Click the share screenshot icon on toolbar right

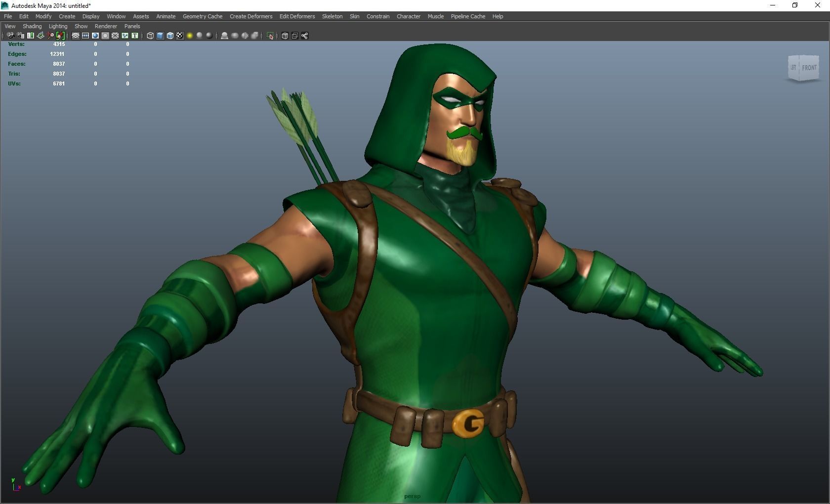304,36
